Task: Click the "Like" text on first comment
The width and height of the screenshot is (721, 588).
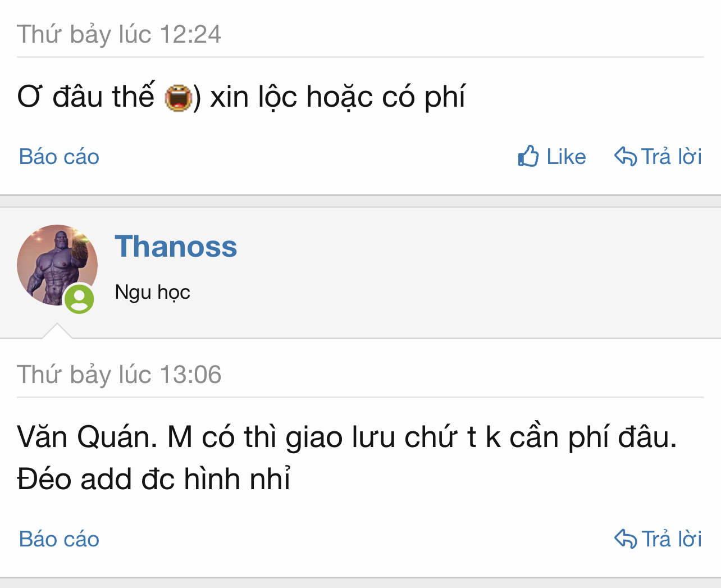Action: tap(566, 157)
